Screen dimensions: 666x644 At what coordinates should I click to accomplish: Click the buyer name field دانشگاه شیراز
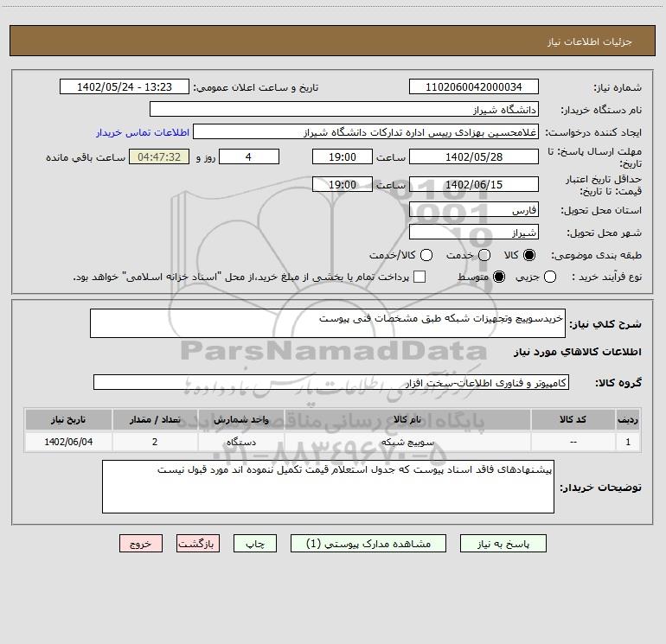(344, 109)
